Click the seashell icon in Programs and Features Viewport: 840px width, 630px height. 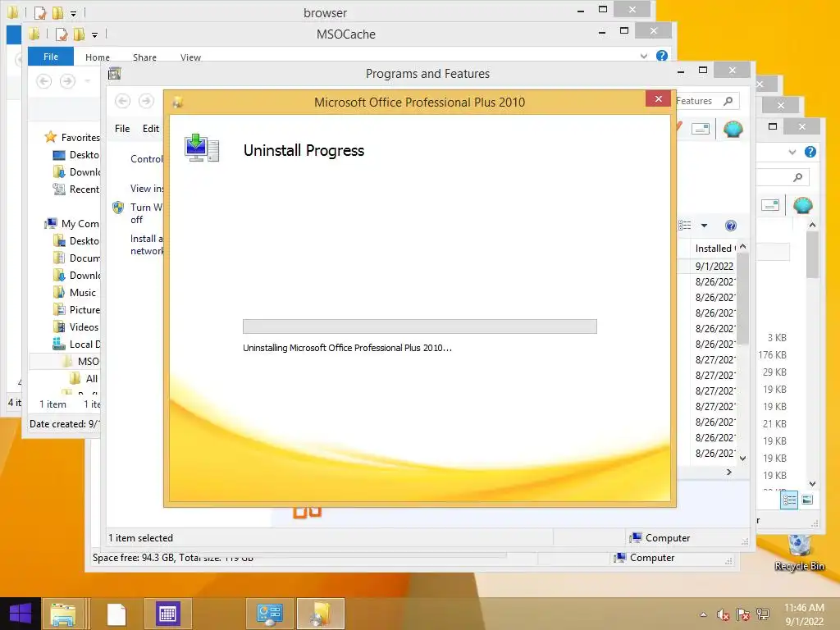pyautogui.click(x=733, y=129)
